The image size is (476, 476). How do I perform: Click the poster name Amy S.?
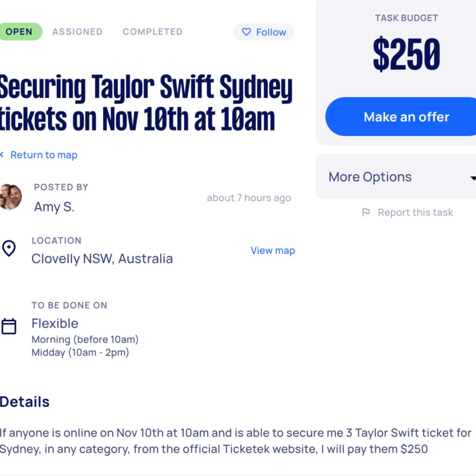[54, 207]
